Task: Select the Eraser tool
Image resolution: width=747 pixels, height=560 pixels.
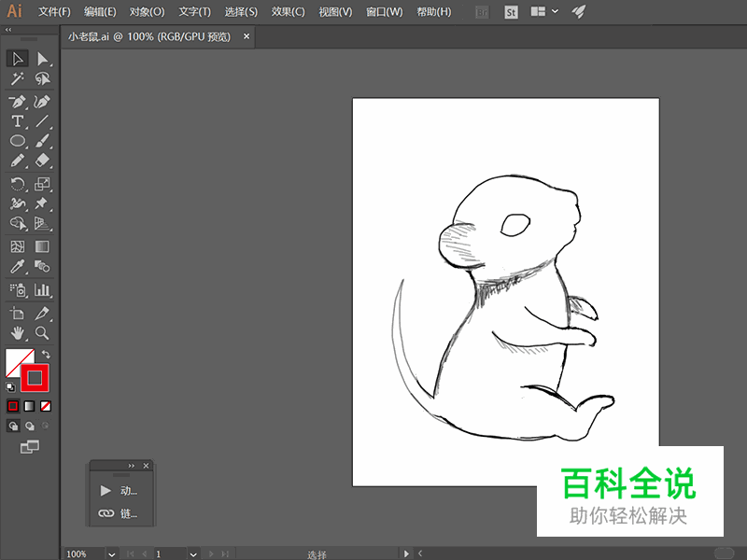Action: (38, 161)
